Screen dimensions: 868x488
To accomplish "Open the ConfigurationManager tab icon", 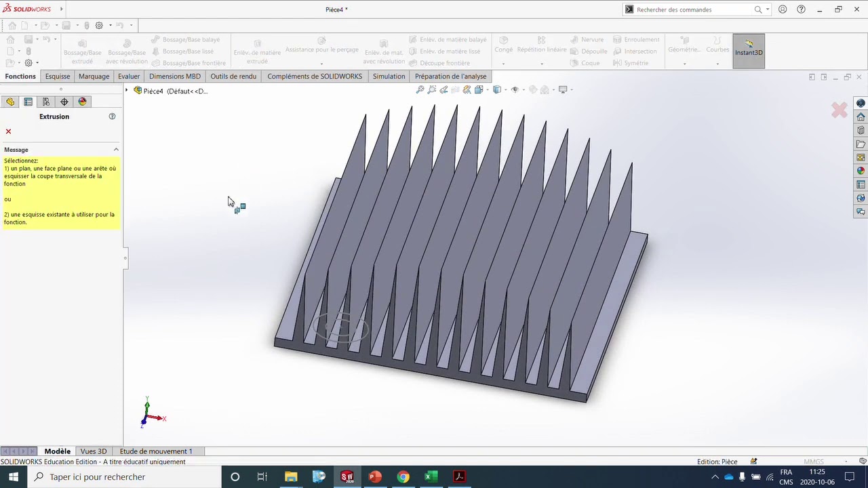I will 46,102.
